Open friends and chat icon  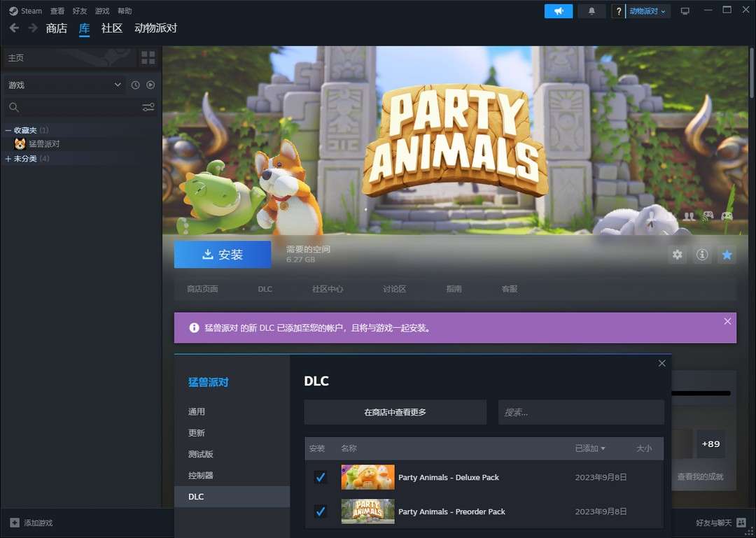click(741, 523)
